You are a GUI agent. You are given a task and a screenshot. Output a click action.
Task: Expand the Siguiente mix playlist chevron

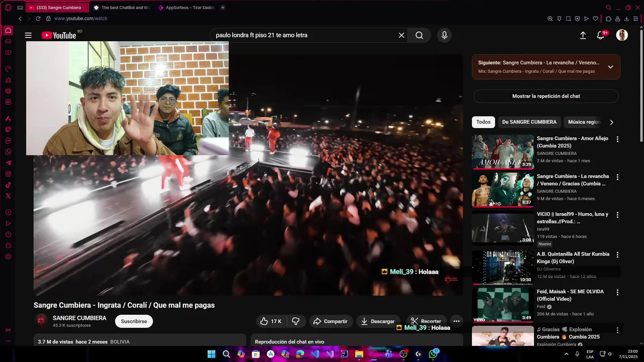610,67
